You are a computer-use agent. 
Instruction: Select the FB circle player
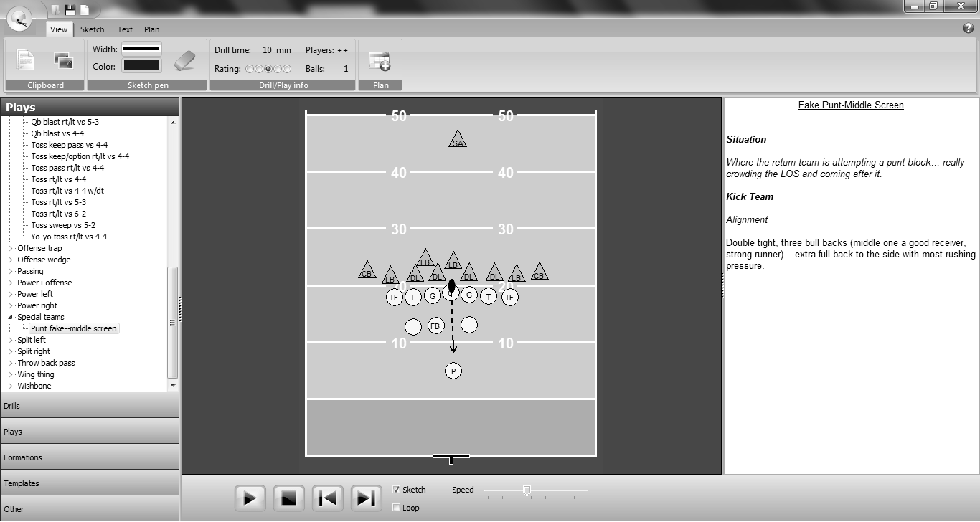[435, 326]
